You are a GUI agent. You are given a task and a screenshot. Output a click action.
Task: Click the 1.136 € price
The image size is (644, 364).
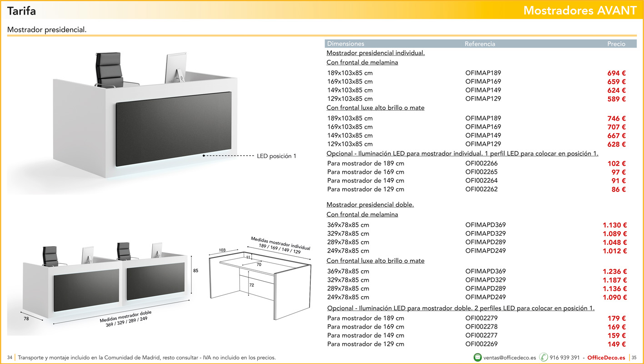615,288
